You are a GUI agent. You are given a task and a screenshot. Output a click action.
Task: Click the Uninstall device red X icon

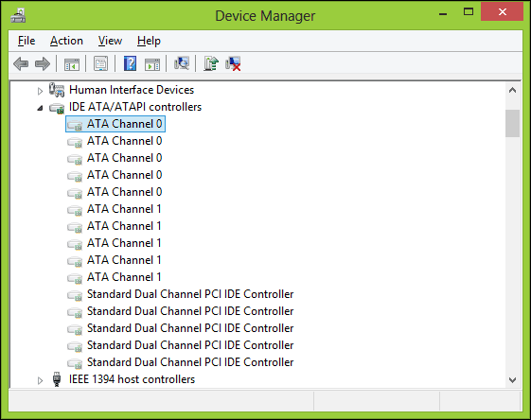pyautogui.click(x=233, y=63)
